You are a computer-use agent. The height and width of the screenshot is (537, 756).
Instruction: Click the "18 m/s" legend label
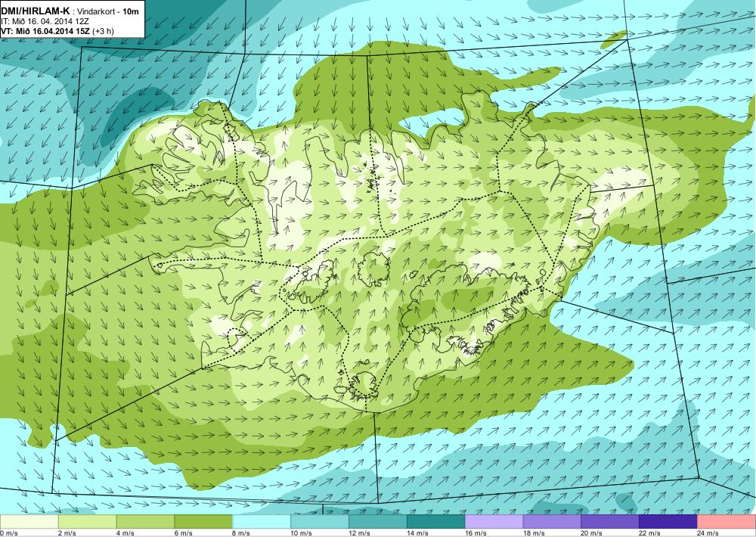click(x=534, y=533)
